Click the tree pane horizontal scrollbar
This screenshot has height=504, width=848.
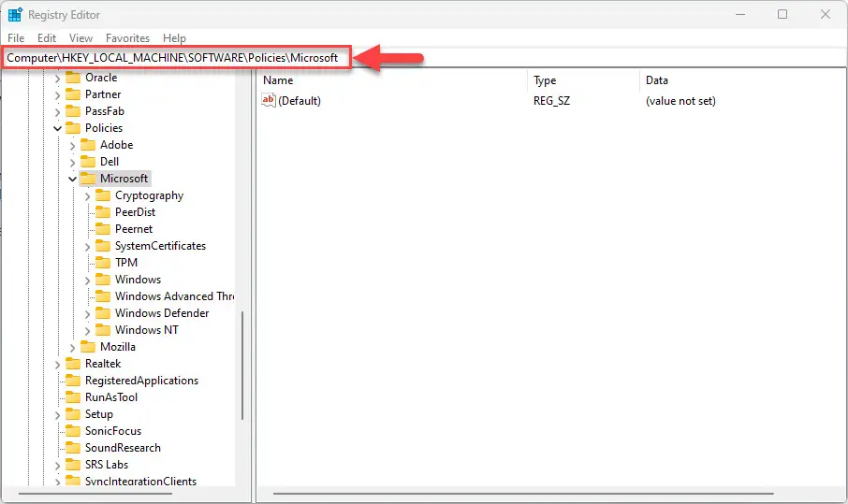pos(95,493)
